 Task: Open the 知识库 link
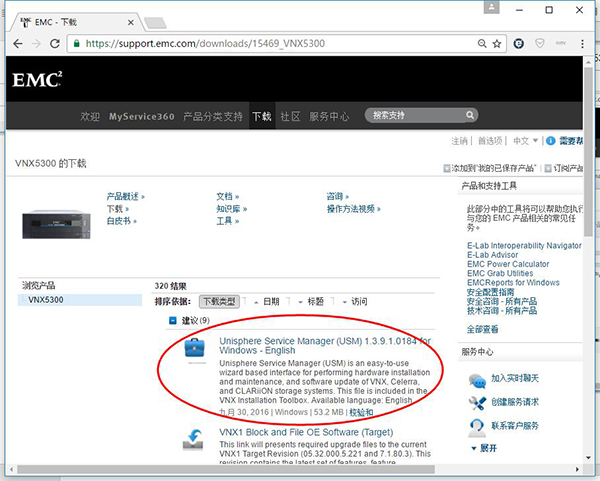pos(232,209)
